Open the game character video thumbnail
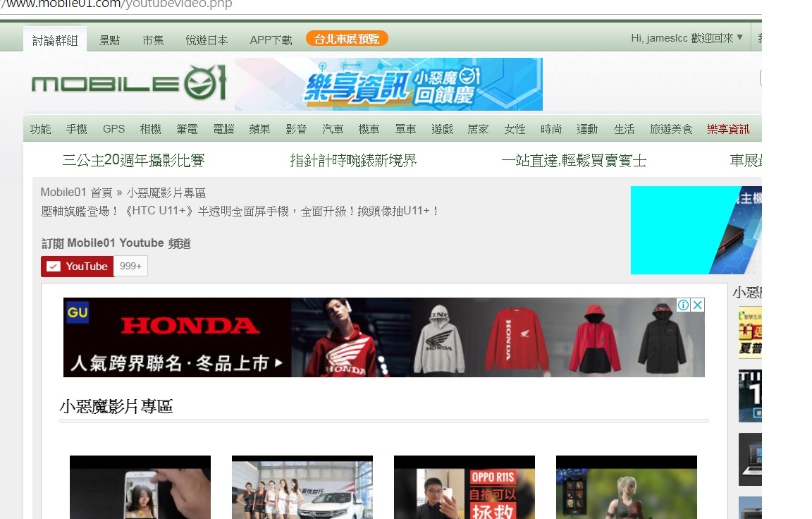 [627, 487]
